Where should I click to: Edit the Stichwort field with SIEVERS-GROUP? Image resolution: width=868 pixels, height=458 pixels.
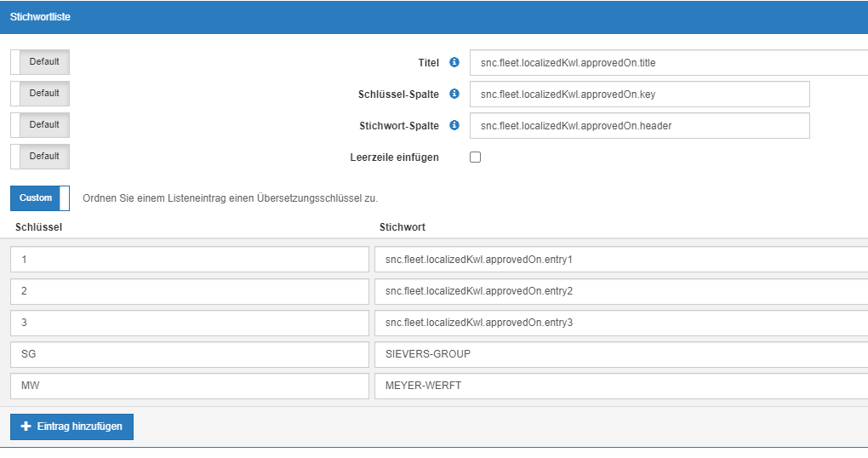click(x=620, y=354)
